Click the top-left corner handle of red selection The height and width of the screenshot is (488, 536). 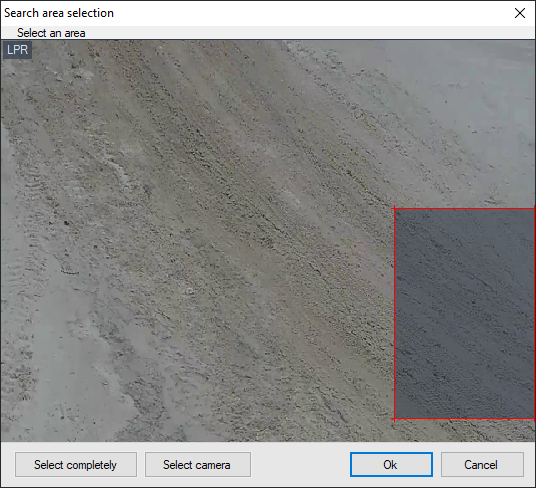[394, 208]
